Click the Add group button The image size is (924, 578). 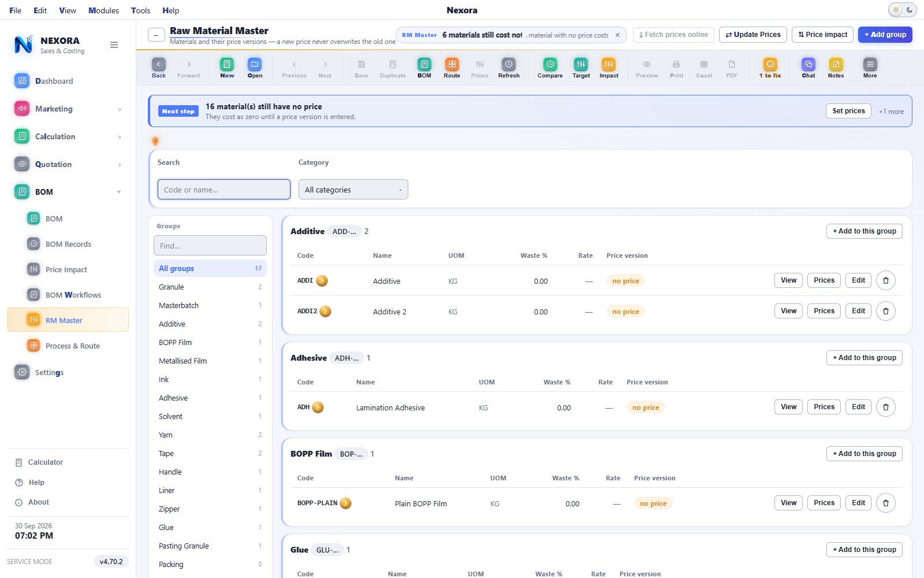coord(885,35)
